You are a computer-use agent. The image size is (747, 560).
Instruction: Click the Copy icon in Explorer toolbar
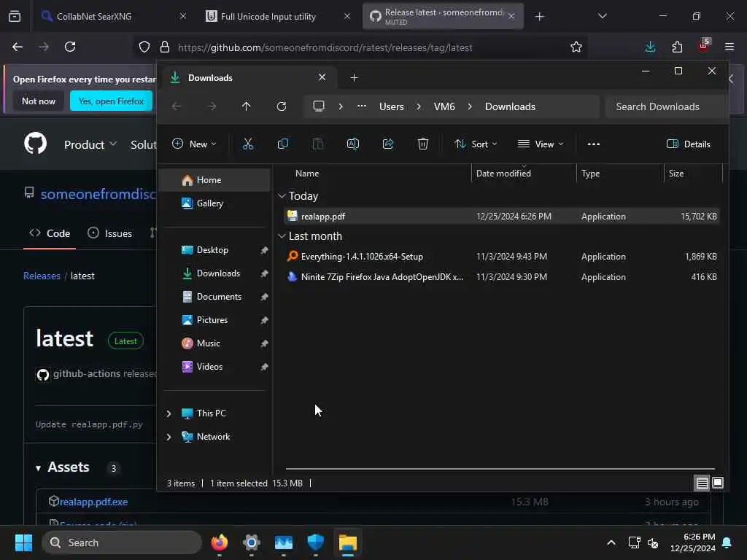(283, 144)
